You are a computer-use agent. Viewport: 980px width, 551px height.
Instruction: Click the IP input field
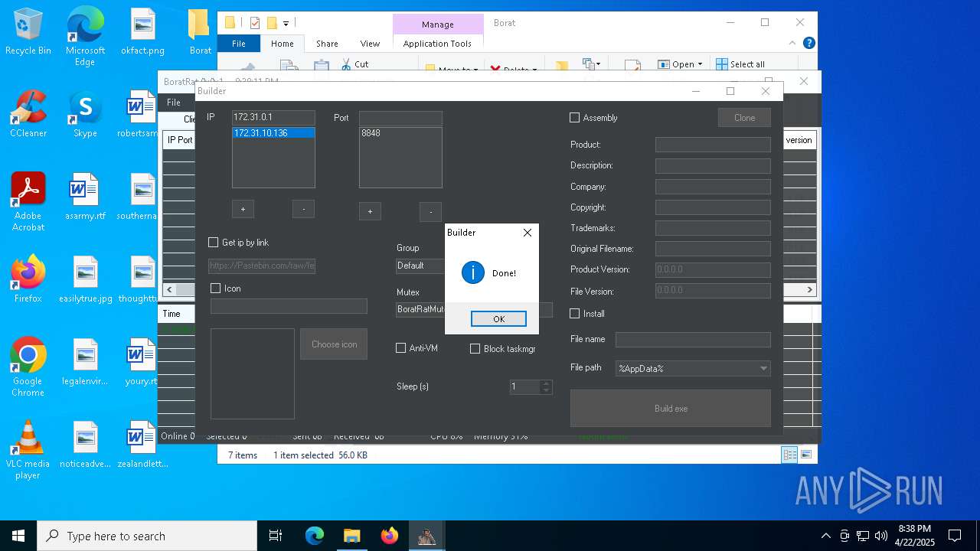[273, 118]
